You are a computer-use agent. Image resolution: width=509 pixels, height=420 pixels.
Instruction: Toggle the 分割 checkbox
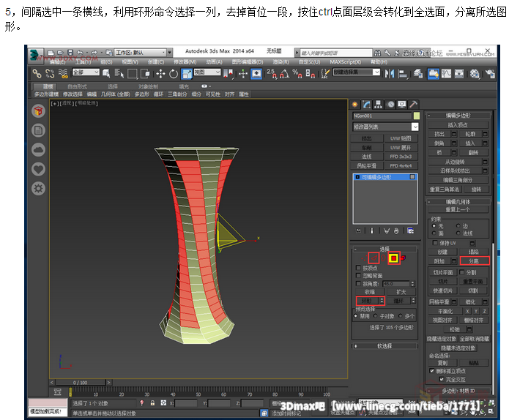[462, 272]
